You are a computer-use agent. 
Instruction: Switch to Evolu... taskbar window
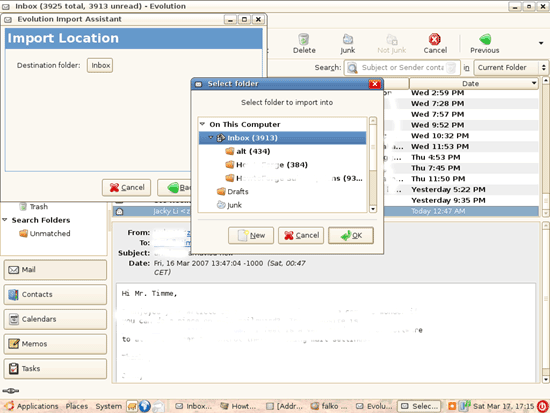(374, 406)
